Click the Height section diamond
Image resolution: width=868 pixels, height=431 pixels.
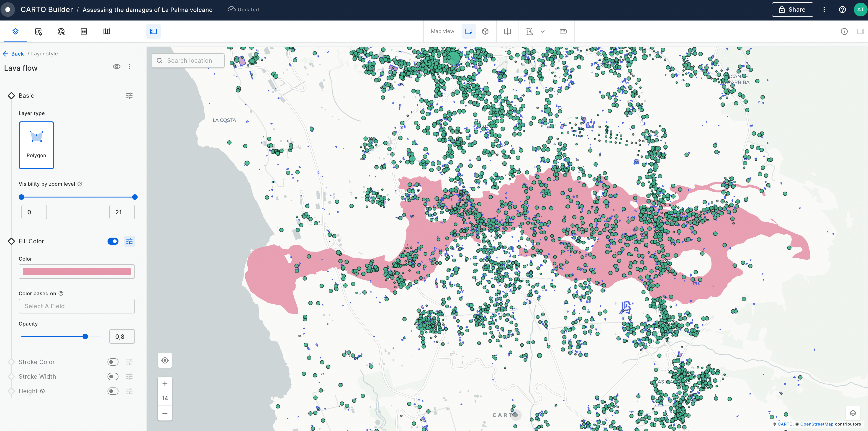(x=11, y=391)
